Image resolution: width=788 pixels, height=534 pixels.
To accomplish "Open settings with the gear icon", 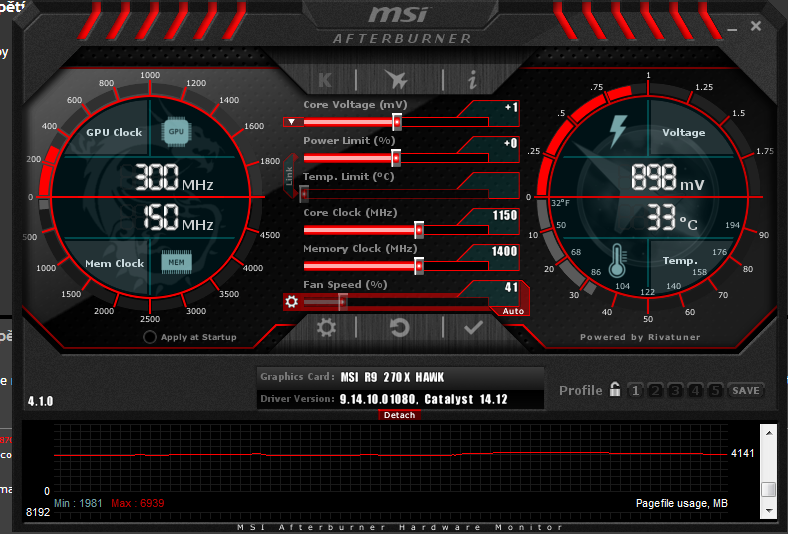I will 326,328.
